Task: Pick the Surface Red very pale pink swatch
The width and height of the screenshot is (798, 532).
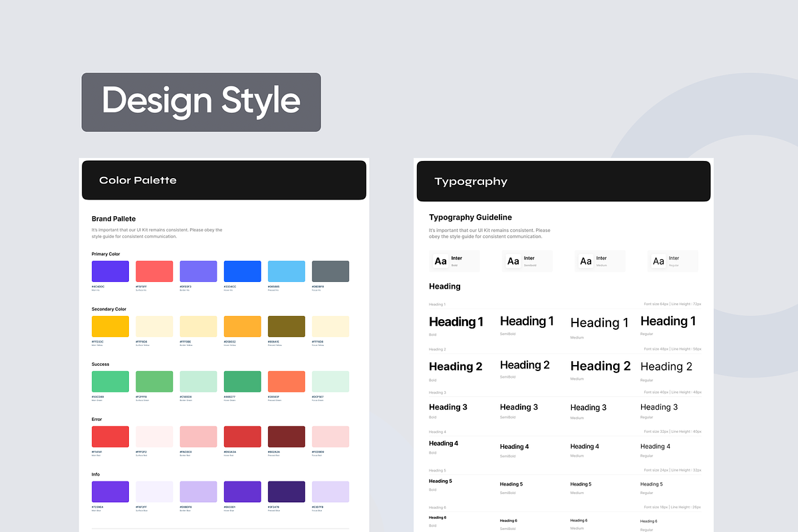Action: coord(154,437)
